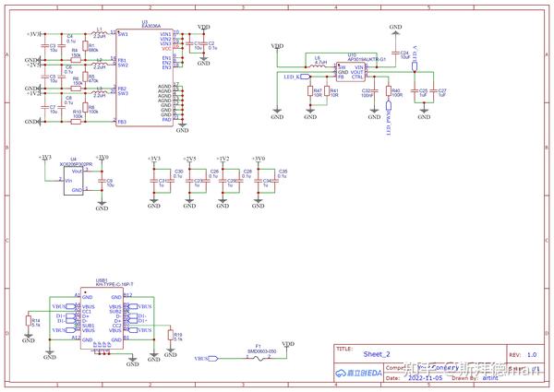The height and width of the screenshot is (392, 554).
Task: Click the Sheet_2 title text
Action: click(x=377, y=354)
